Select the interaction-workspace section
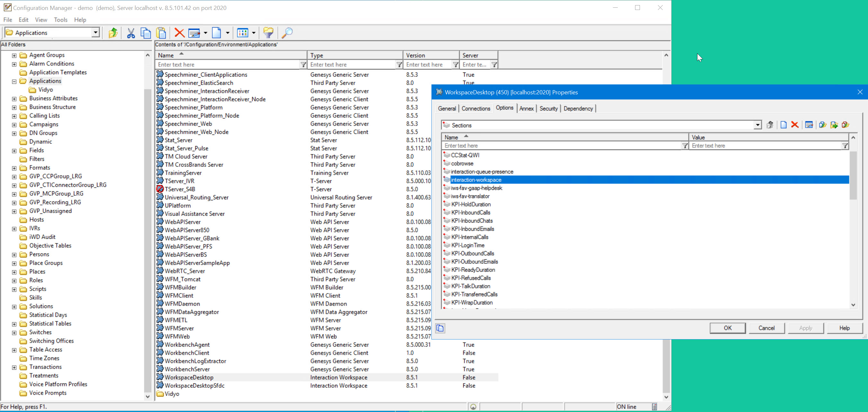868x412 pixels. pyautogui.click(x=645, y=180)
